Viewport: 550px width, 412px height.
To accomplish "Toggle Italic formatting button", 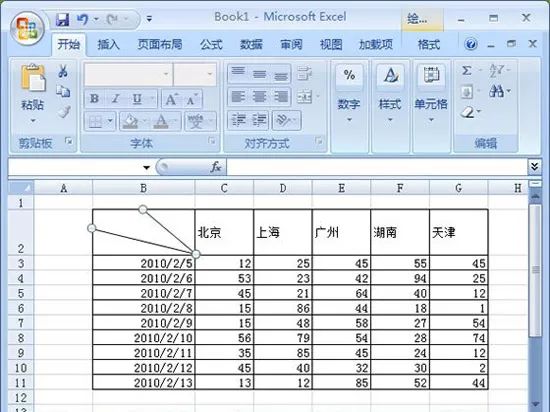I will pyautogui.click(x=115, y=99).
